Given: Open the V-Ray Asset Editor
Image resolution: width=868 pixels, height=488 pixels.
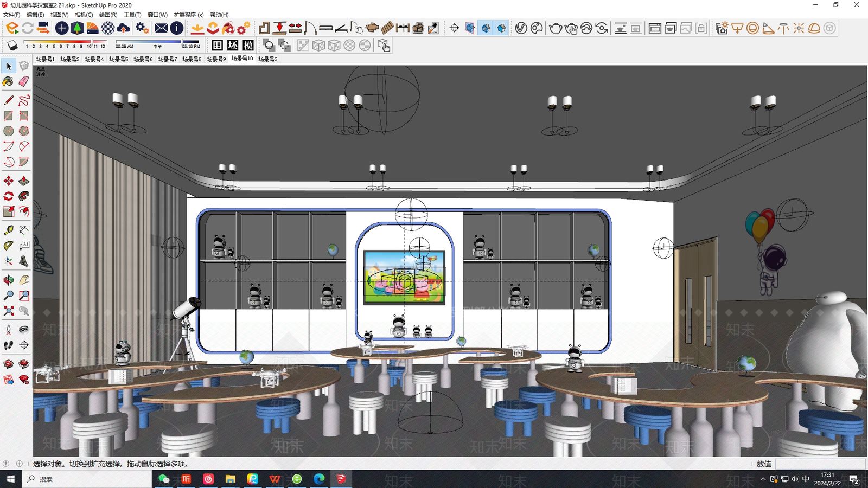Looking at the screenshot, I should [x=521, y=28].
